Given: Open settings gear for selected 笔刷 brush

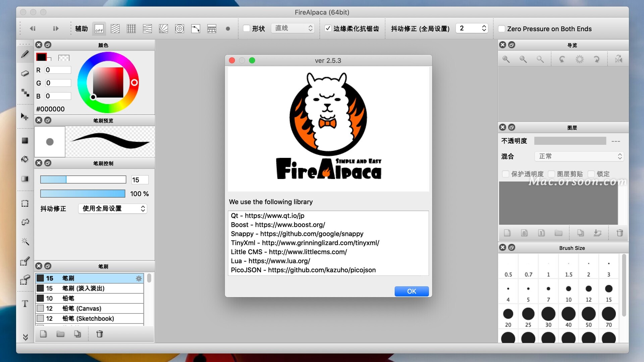Looking at the screenshot, I should (x=139, y=278).
